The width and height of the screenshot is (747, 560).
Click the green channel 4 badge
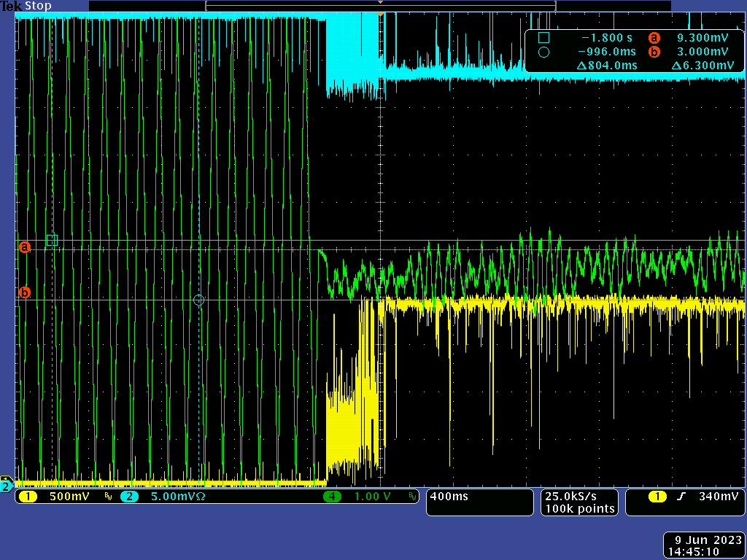tap(333, 497)
